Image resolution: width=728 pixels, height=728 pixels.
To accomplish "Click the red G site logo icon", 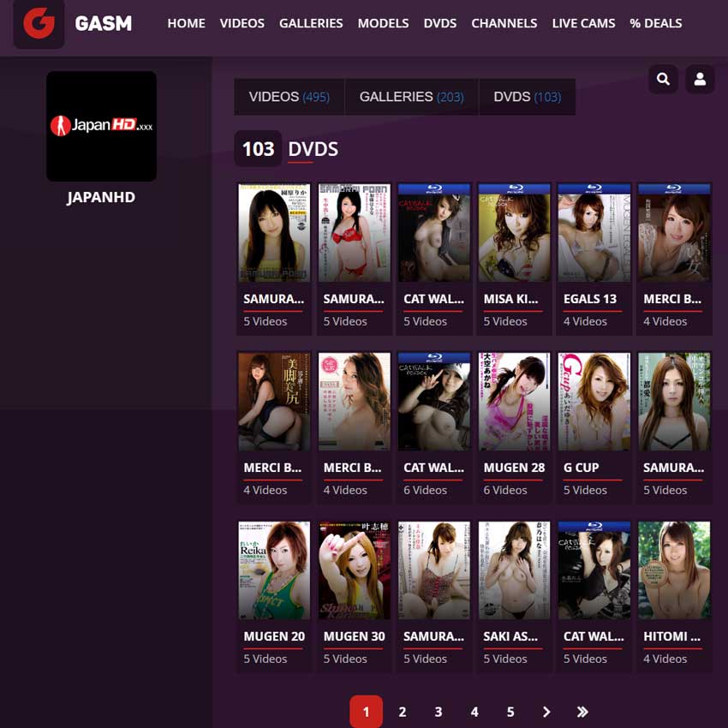I will (x=39, y=23).
